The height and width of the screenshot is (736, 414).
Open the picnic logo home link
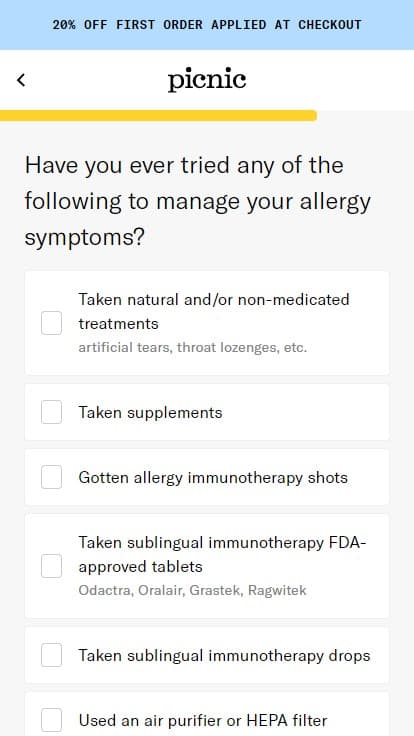(x=207, y=80)
